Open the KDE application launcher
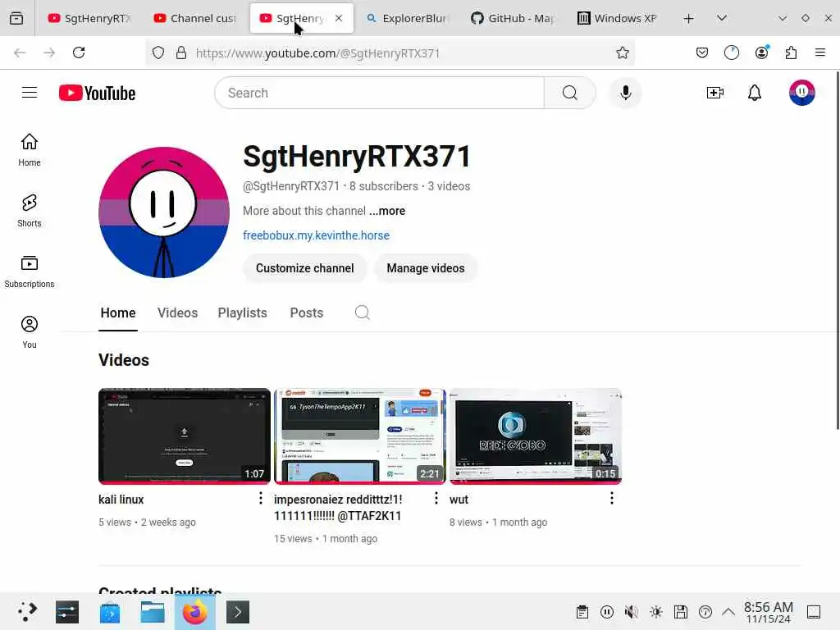The width and height of the screenshot is (840, 630). 27,611
